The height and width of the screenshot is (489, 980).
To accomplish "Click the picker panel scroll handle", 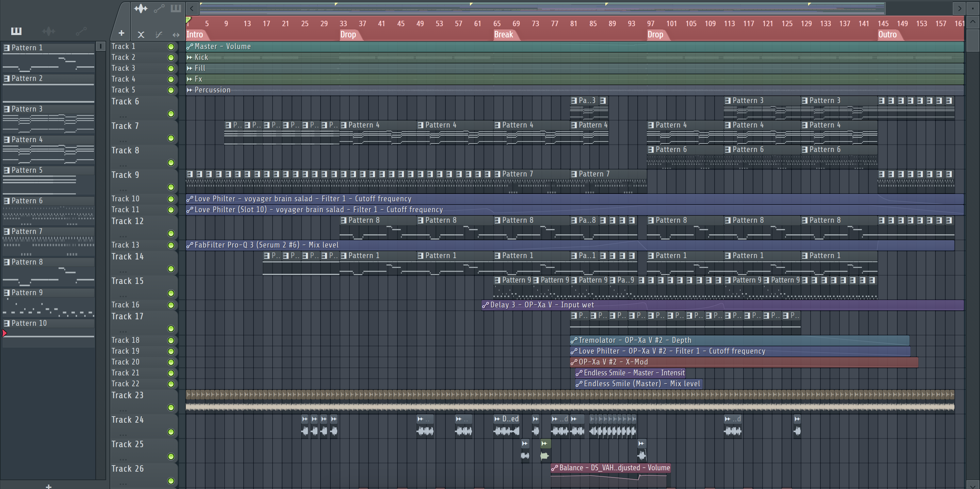I will (100, 46).
